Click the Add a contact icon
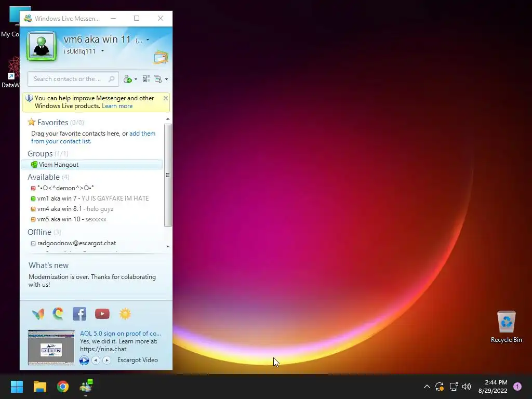 coord(128,79)
